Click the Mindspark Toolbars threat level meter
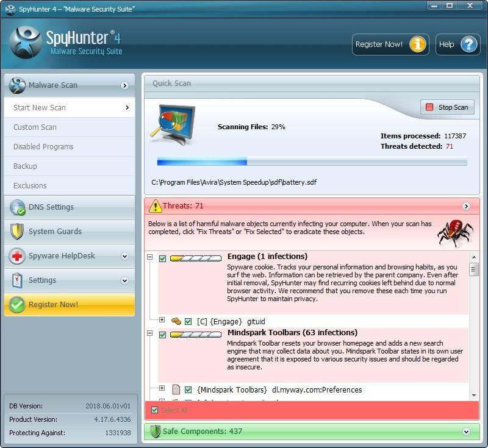The width and height of the screenshot is (488, 448). coord(196,335)
